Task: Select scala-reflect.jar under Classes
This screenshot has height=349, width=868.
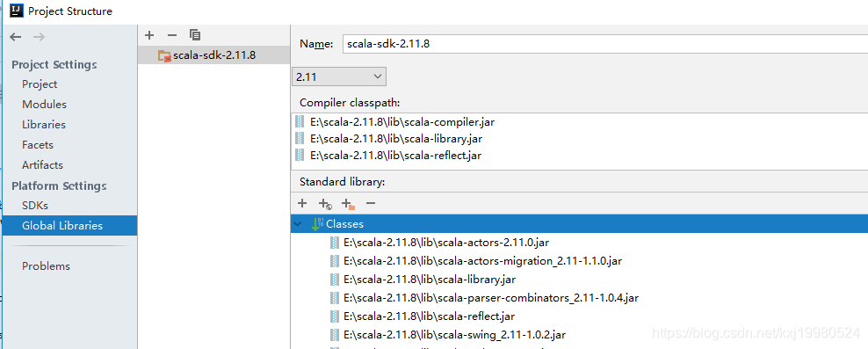Action: pyautogui.click(x=429, y=316)
